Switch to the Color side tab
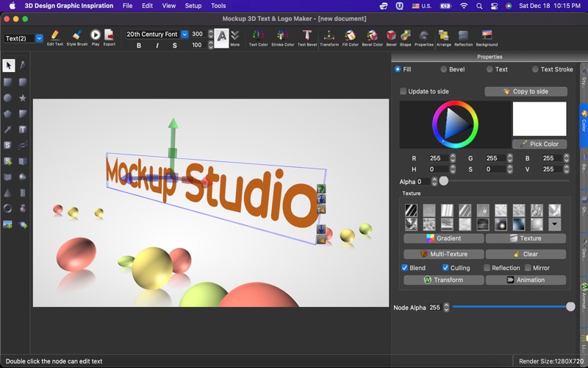 [x=584, y=124]
